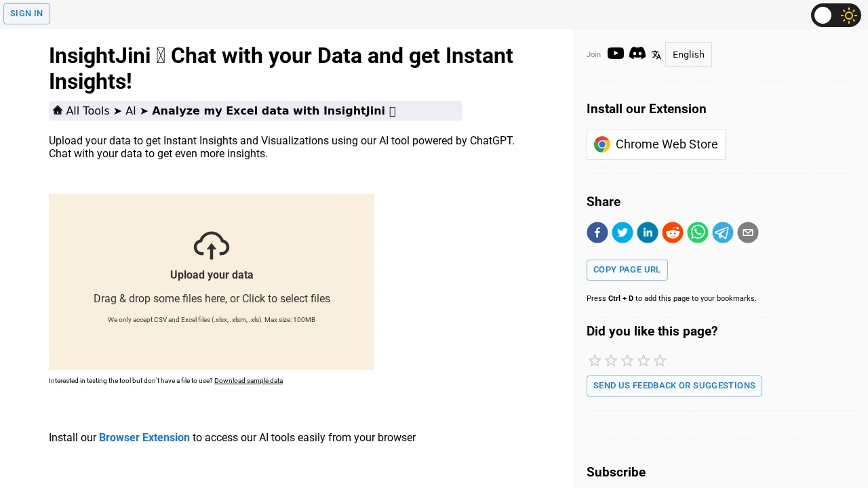
Task: Toggle the dark/light theme switch
Action: coord(836,15)
